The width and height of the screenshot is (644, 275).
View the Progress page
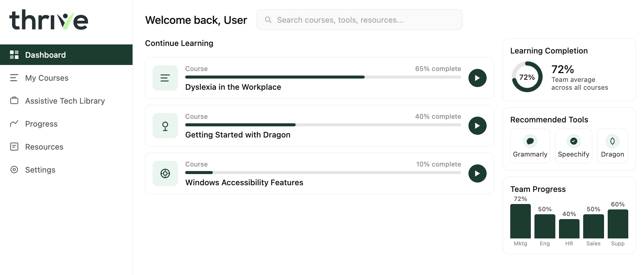pos(41,124)
